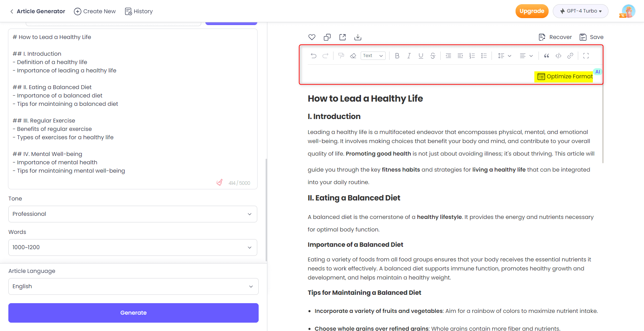Toggle bold formatting
The width and height of the screenshot is (644, 331).
(x=397, y=56)
